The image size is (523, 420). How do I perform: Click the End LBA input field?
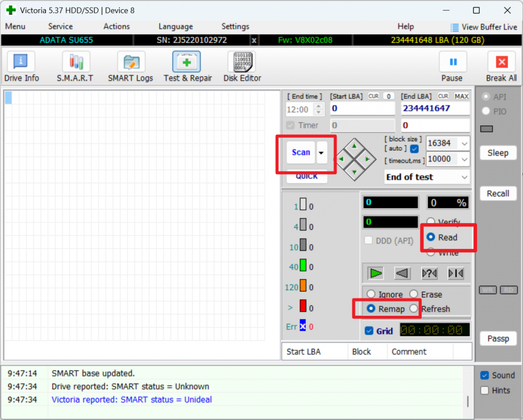pyautogui.click(x=435, y=109)
